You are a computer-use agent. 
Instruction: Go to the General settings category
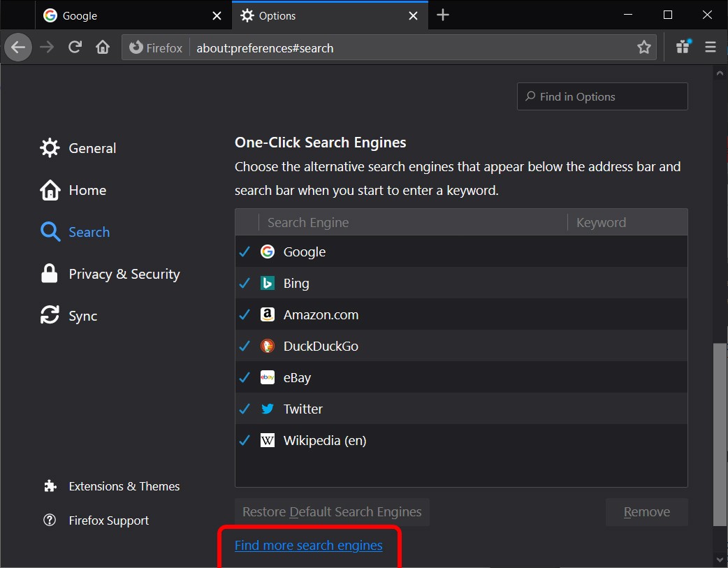[92, 148]
